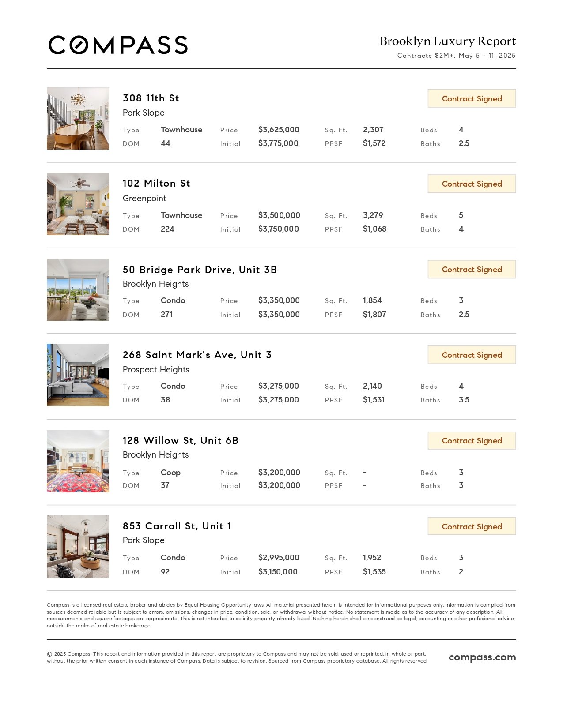The height and width of the screenshot is (728, 563).
Task: Select the 308 11th St address heading
Action: point(151,98)
